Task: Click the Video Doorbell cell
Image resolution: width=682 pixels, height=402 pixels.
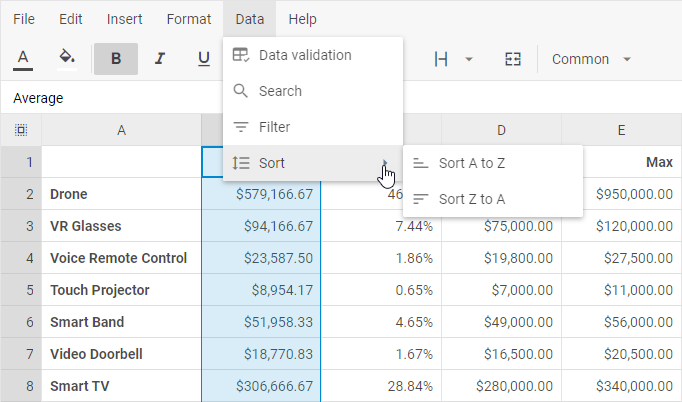Action: click(x=121, y=354)
